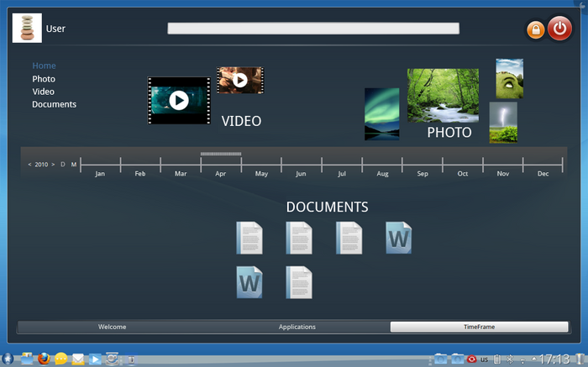Select Dec on the timeline
The height and width of the screenshot is (367, 588).
pyautogui.click(x=543, y=174)
